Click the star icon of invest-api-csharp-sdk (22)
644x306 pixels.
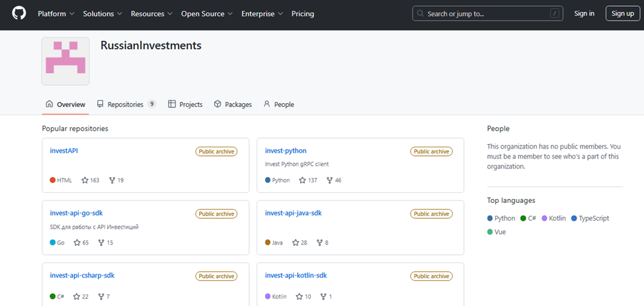tap(77, 297)
